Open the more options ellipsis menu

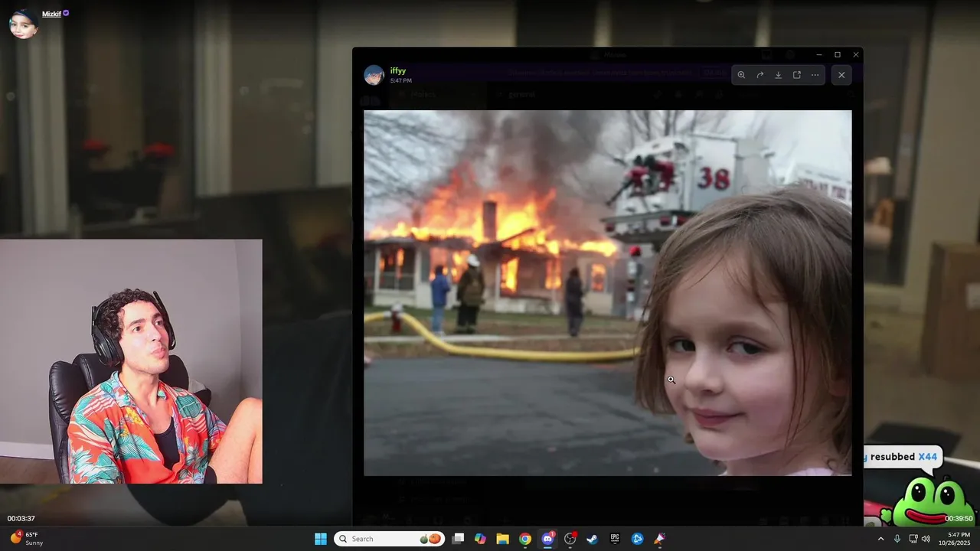point(815,75)
